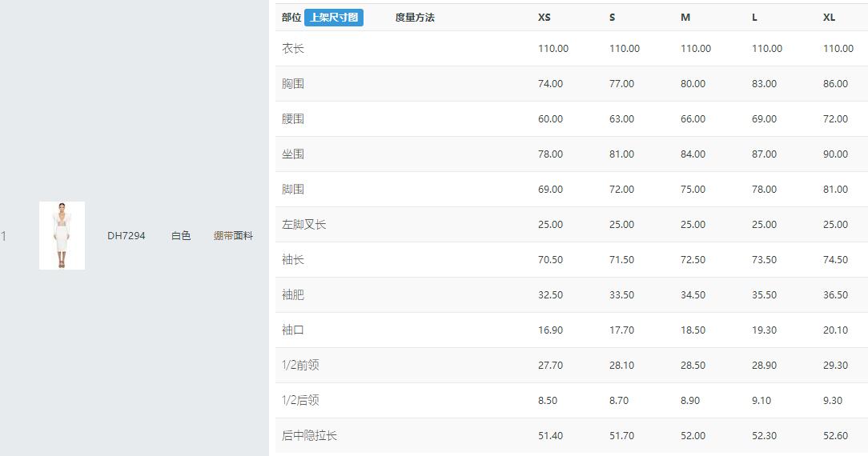Click the 1/2后领 XS value 8.50

[548, 400]
